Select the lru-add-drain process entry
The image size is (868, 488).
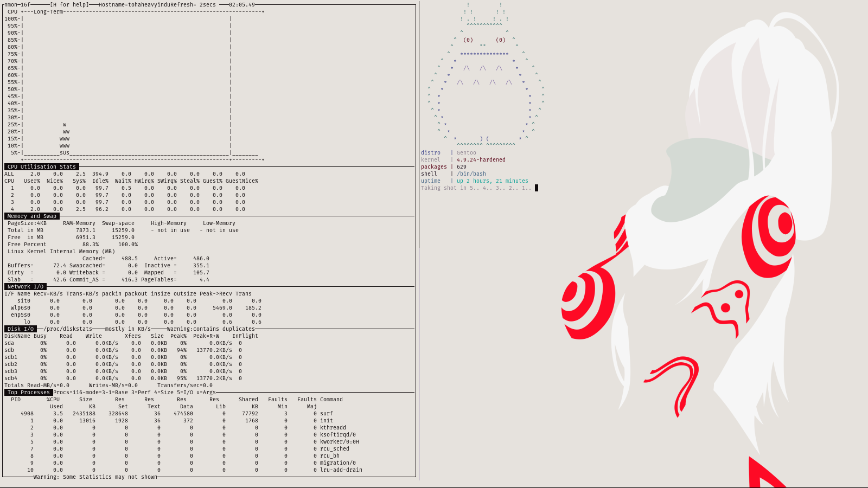[341, 470]
